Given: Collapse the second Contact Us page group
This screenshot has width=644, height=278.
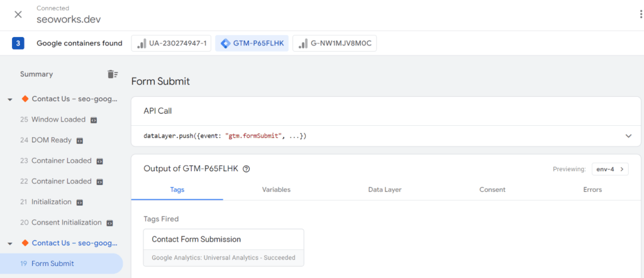Looking at the screenshot, I should click(10, 244).
